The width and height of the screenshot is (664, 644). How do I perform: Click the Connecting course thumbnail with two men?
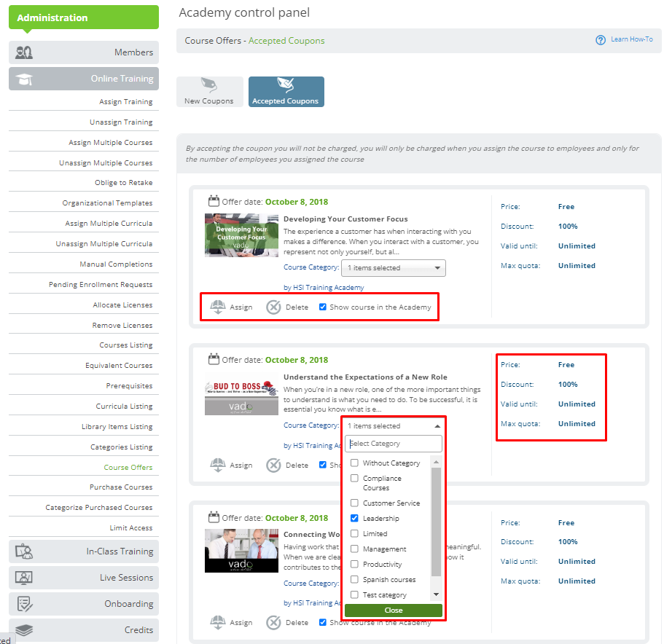241,551
